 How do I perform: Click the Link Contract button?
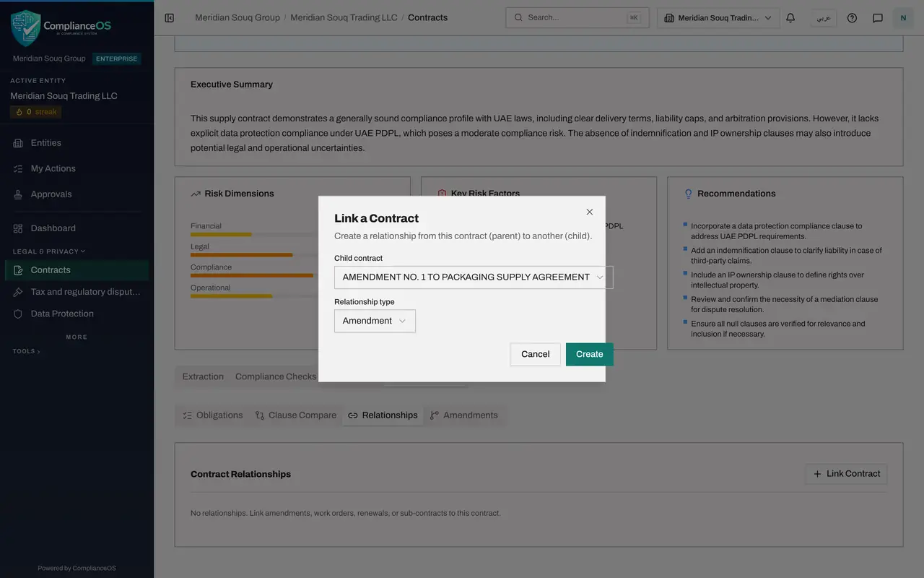(x=847, y=474)
